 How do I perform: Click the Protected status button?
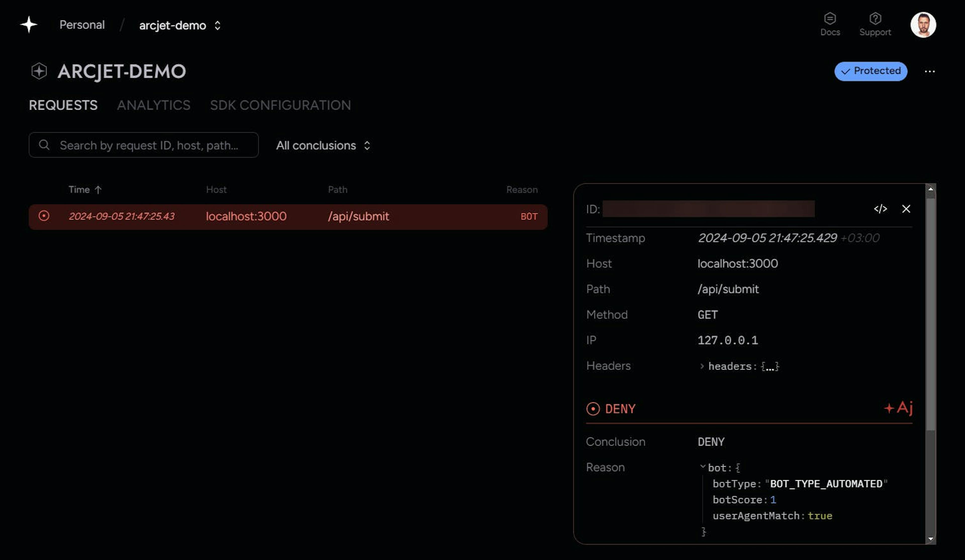[871, 71]
